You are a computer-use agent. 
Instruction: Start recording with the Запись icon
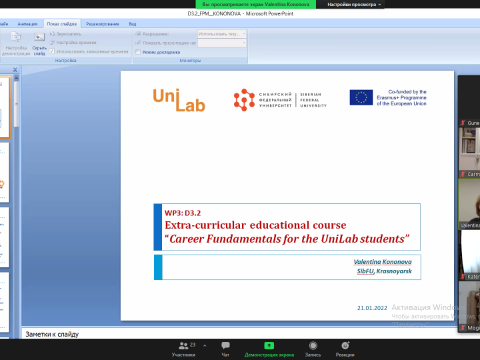(313, 349)
